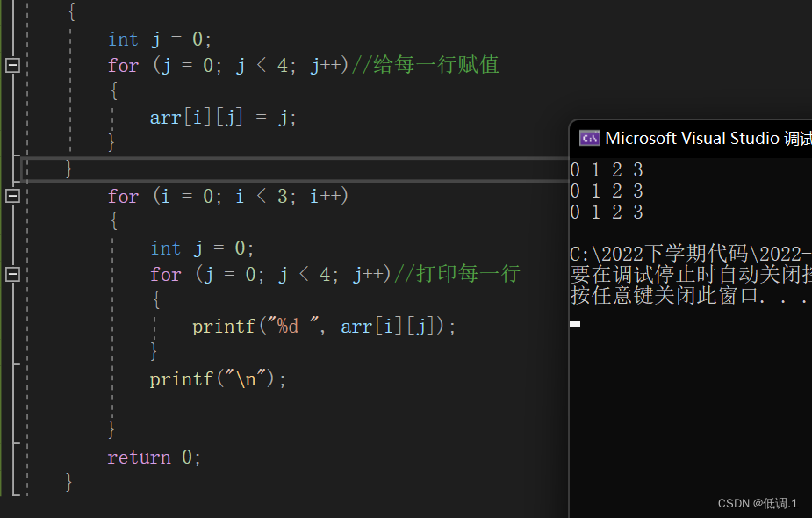This screenshot has width=812, height=518.
Task: Click the comment //打印每一行
Action: pos(456,274)
